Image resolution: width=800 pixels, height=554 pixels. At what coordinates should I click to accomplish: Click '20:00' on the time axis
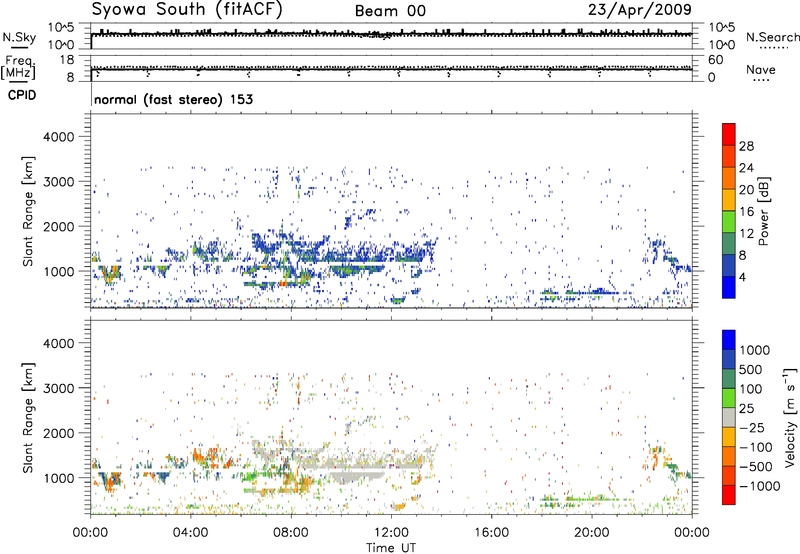(592, 533)
